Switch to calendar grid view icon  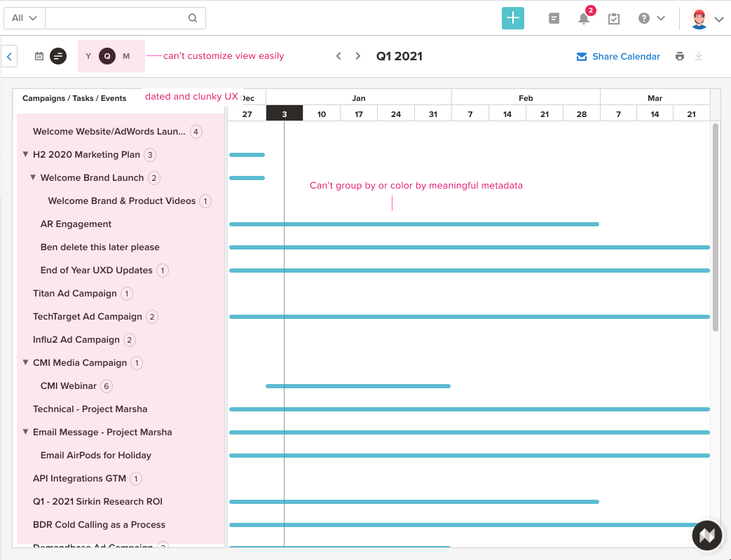(x=39, y=56)
